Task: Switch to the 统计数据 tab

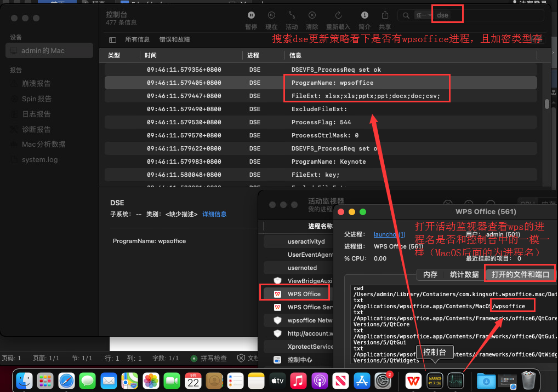Action: [464, 274]
